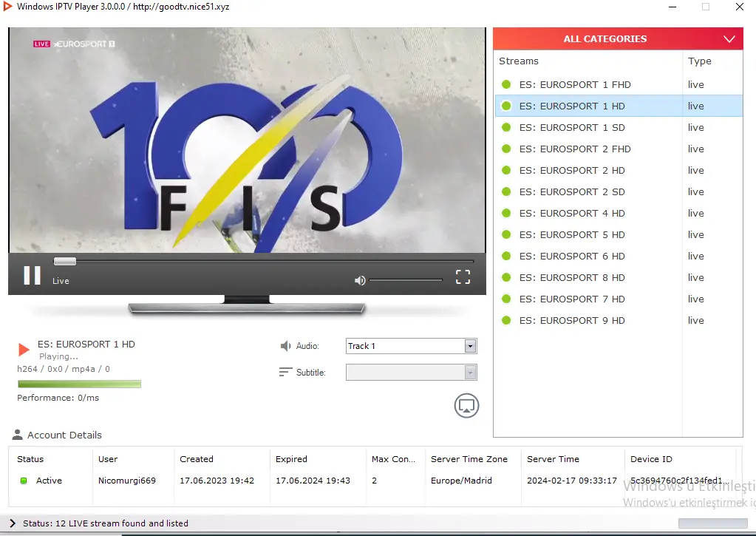The width and height of the screenshot is (756, 536).
Task: Open ES: EUROSPORT 8 HD stream
Action: click(x=619, y=277)
